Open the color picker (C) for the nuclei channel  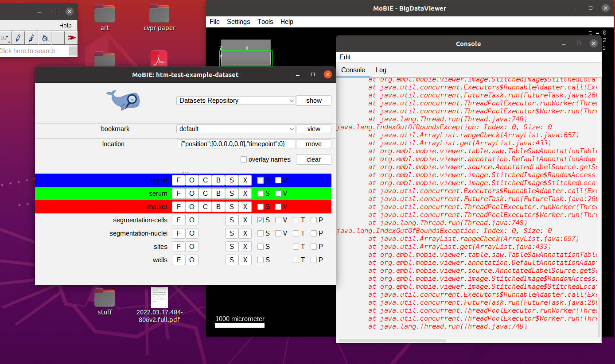[x=205, y=180]
